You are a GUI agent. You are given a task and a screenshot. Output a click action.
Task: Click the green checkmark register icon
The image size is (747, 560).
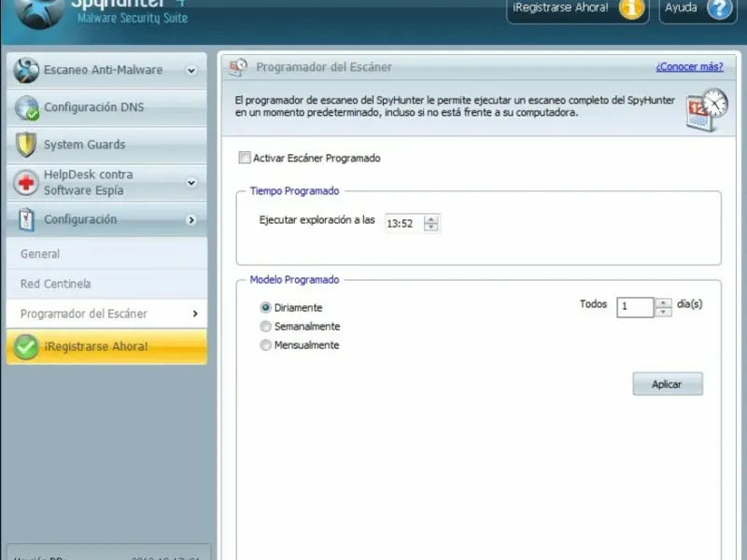click(26, 346)
